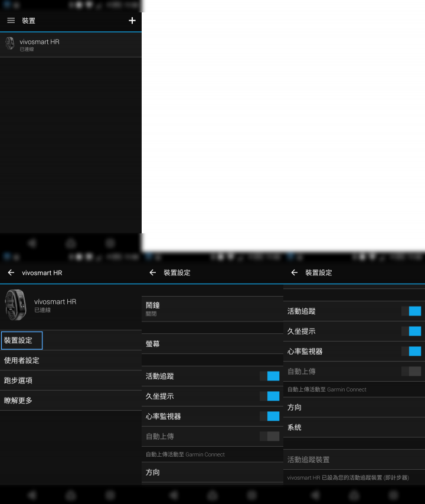
Task: Open 瞭解更多 menu item
Action: 71,400
